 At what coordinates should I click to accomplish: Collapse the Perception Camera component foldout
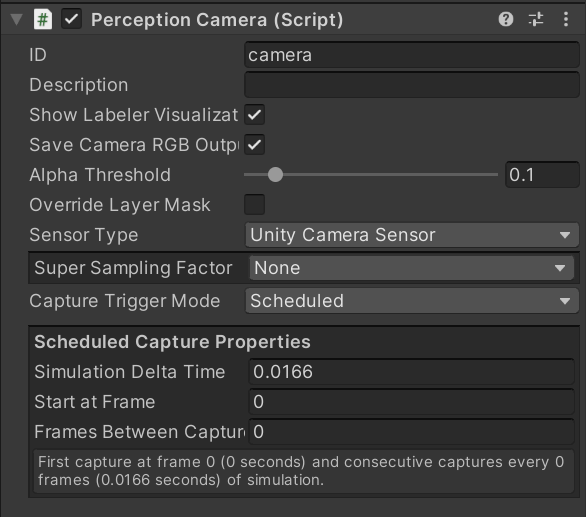coord(16,19)
